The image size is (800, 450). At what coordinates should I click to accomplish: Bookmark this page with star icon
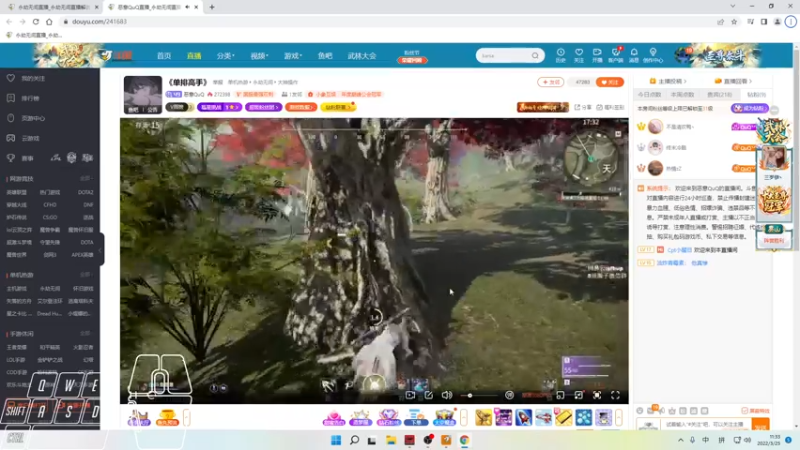734,22
